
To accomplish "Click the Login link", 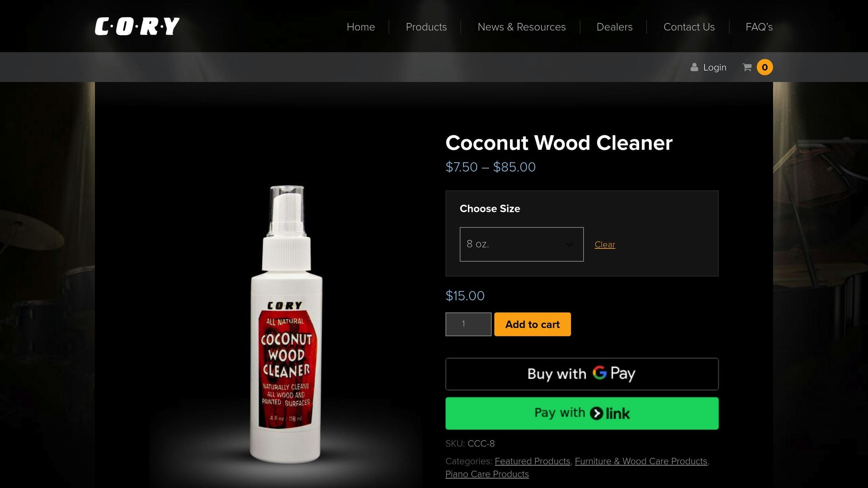I will (x=715, y=67).
